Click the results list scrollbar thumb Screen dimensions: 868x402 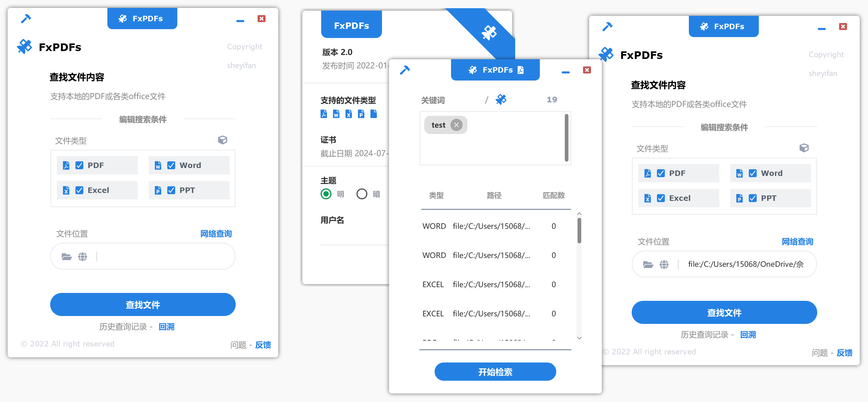pos(579,231)
